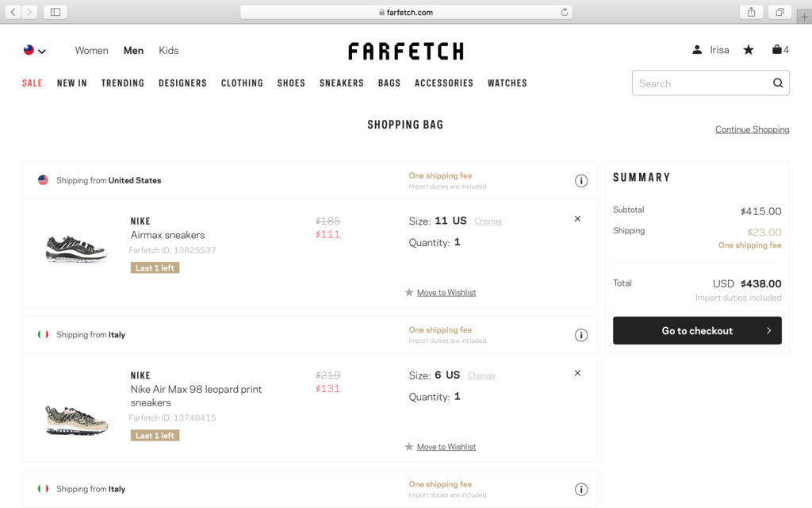Change size of Airmax sneakers
Screen dimensions: 812x508
pyautogui.click(x=488, y=221)
